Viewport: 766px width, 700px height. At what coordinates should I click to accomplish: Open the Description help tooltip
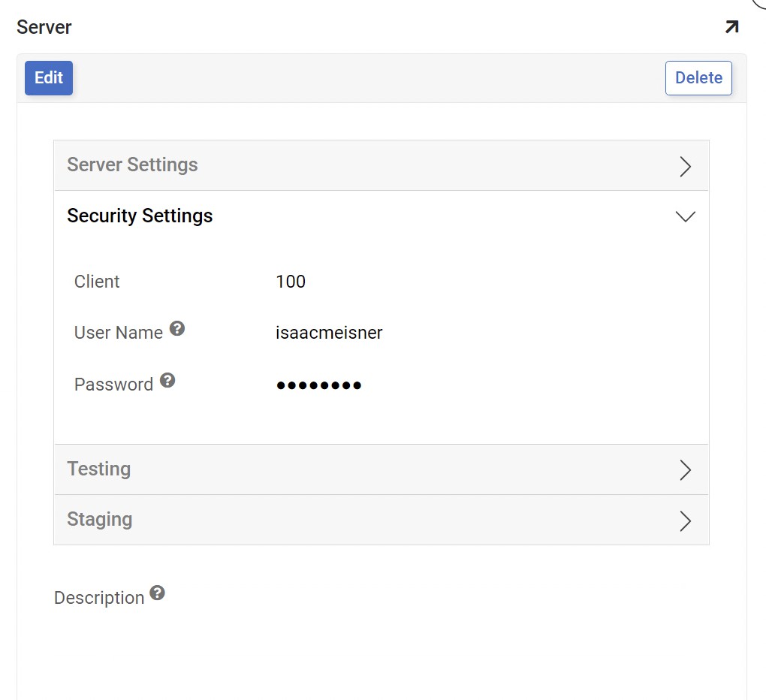pos(158,593)
